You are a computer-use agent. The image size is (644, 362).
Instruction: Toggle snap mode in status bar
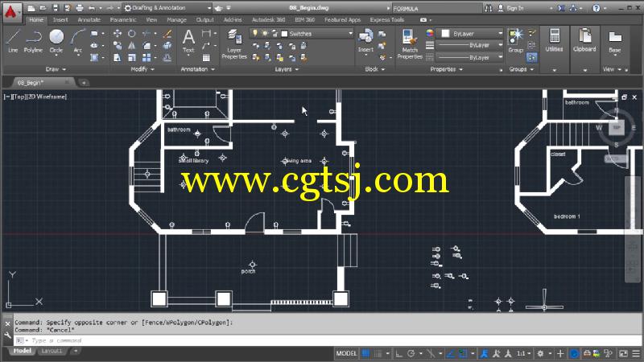[x=378, y=353]
